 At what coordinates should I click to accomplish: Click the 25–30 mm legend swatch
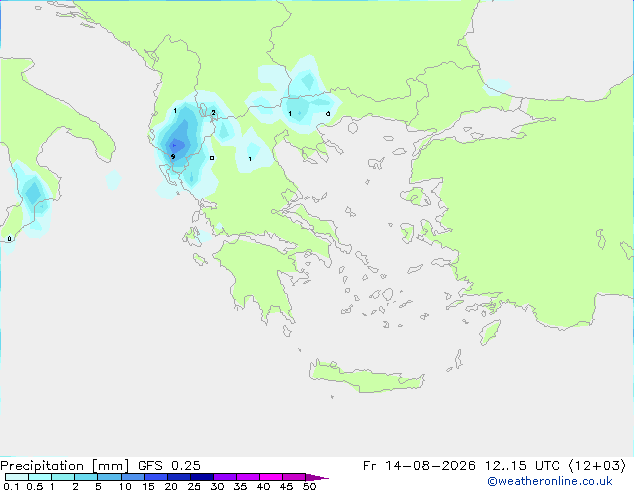point(201,477)
